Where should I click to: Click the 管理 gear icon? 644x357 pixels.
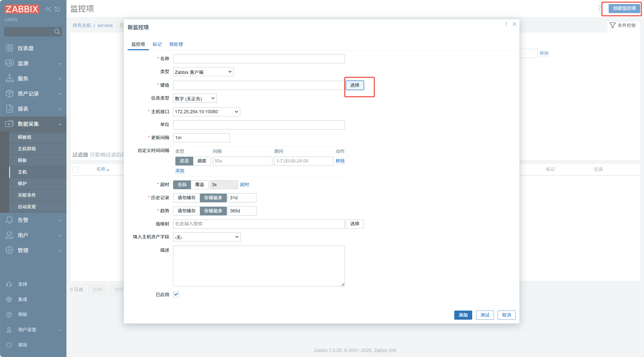9,250
